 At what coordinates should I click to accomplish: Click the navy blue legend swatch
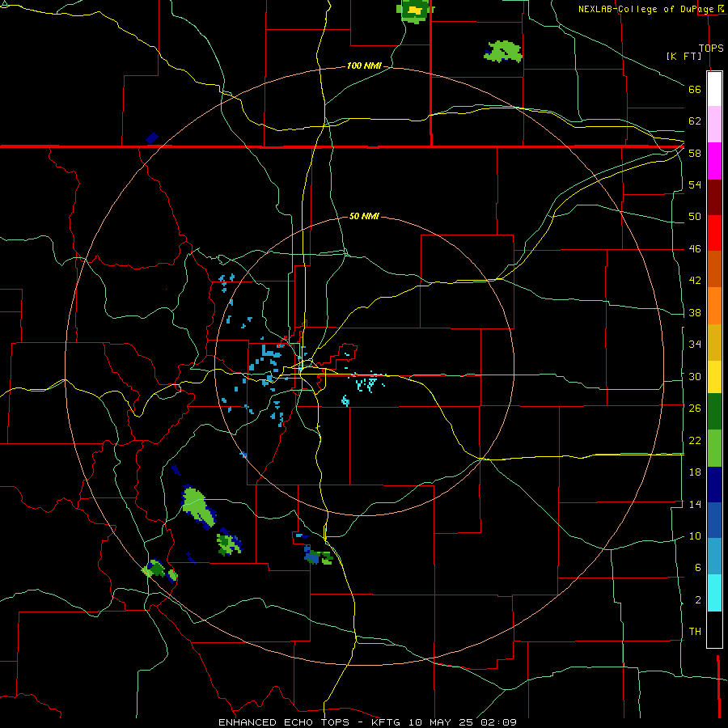point(714,485)
